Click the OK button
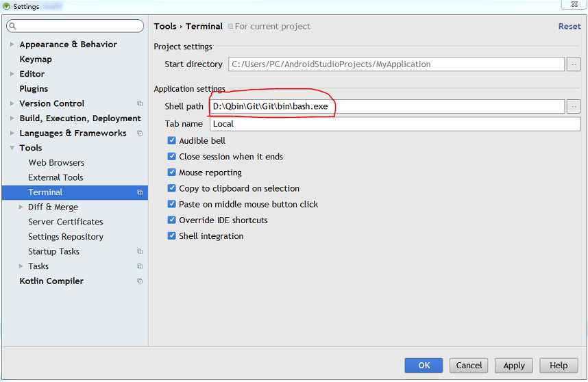 coord(424,365)
